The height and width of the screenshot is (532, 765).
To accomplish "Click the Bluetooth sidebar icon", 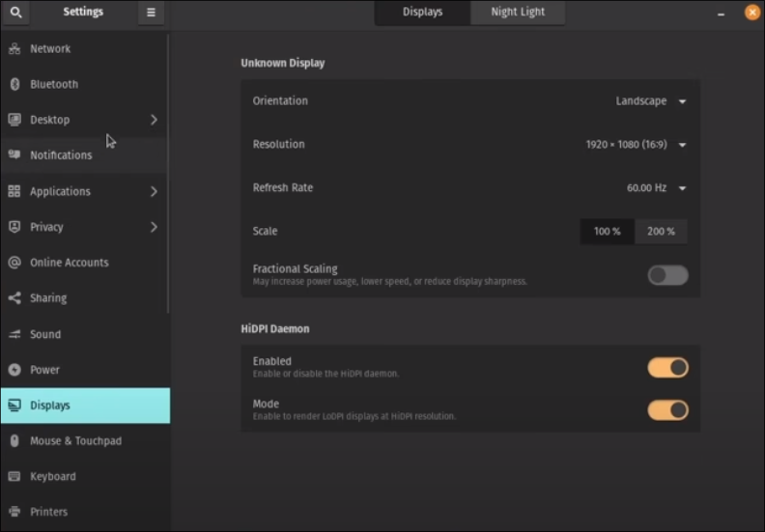I will point(14,84).
